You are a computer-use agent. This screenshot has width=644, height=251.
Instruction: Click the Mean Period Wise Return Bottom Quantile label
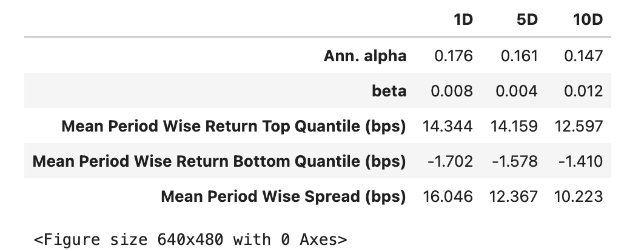[219, 161]
